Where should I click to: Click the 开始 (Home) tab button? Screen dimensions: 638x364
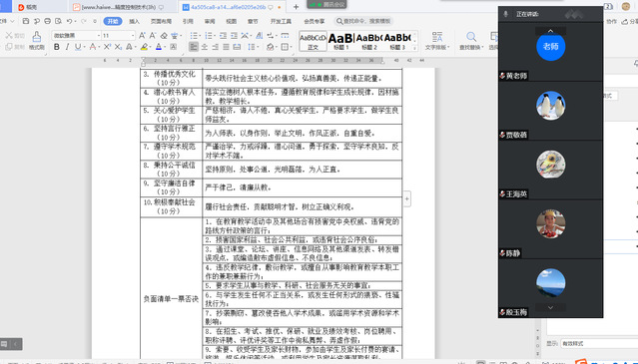(x=113, y=21)
